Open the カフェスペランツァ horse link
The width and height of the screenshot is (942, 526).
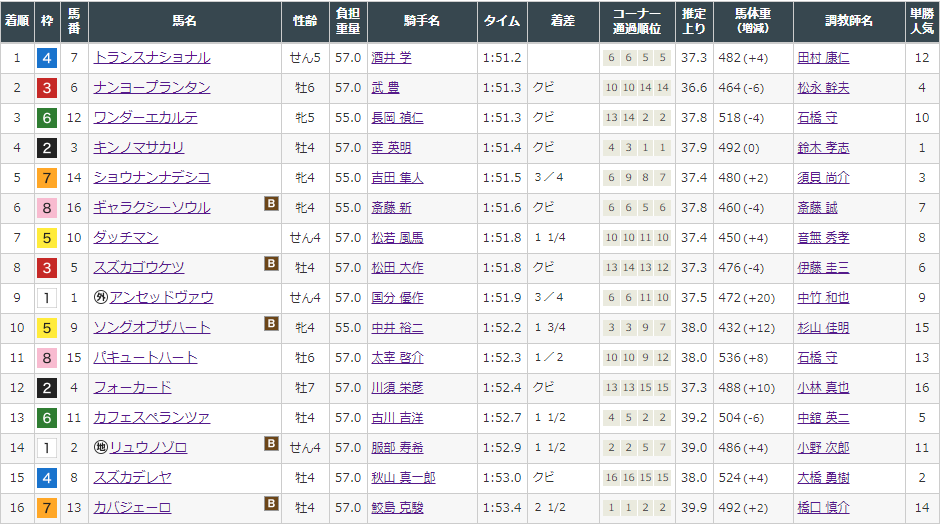tap(152, 418)
